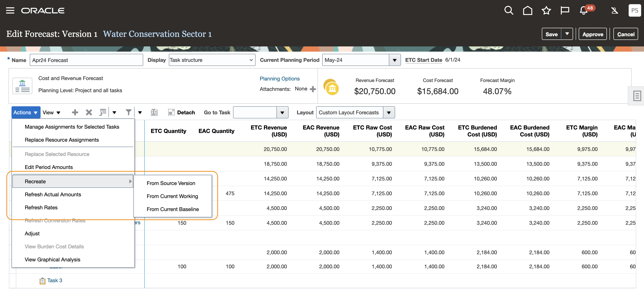Click the search magnifier icon

(509, 10)
